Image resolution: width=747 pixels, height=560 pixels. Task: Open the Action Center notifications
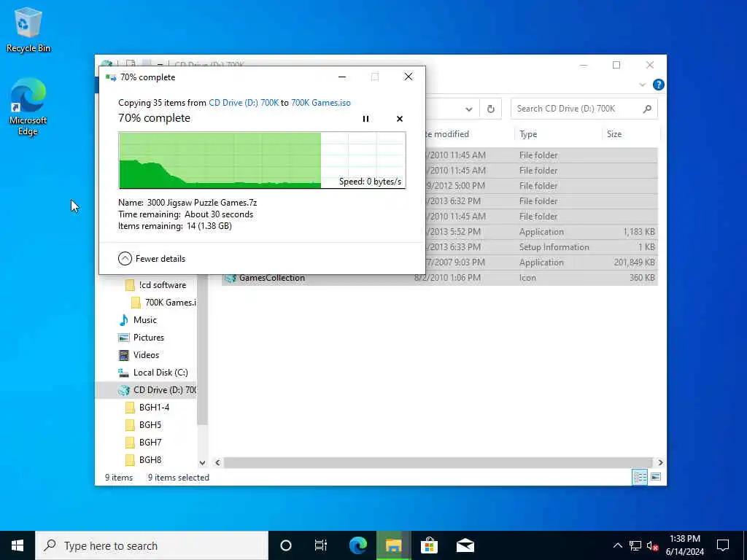click(723, 545)
